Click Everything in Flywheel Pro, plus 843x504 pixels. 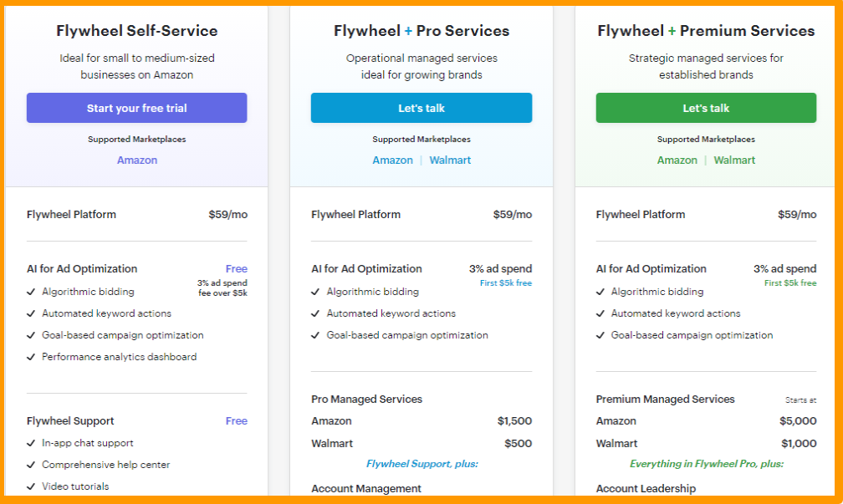(706, 463)
